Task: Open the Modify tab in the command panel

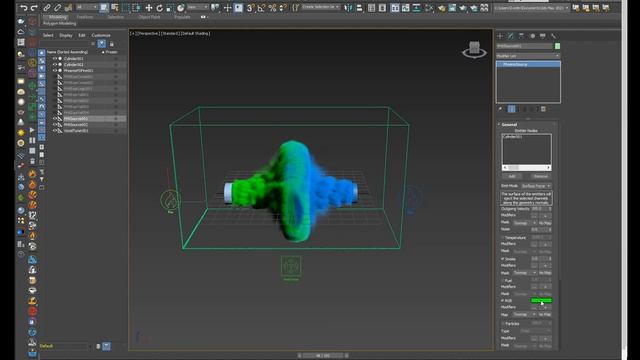Action: click(x=511, y=36)
